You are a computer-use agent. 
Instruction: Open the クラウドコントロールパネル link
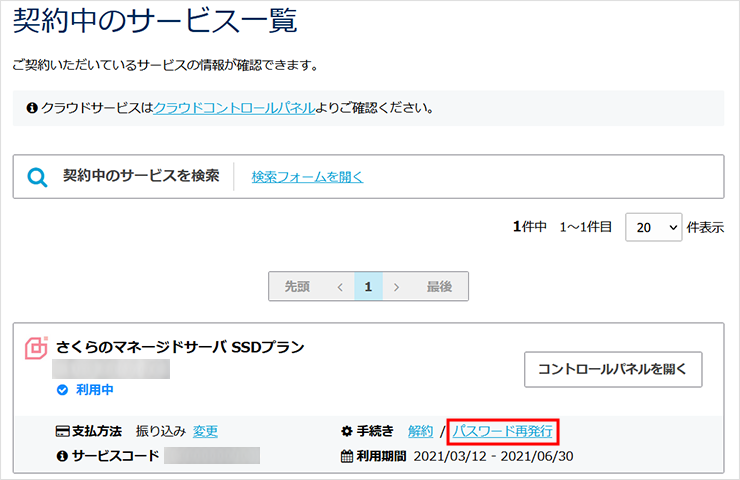tap(234, 108)
